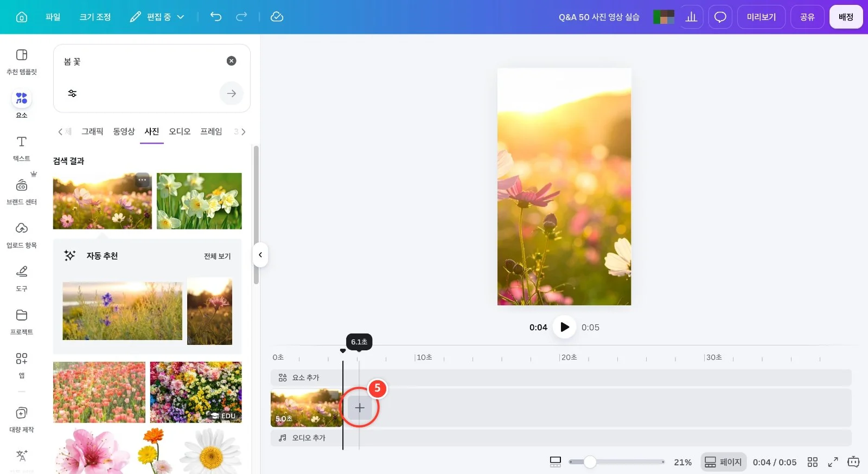Open the 앱 sidebar panel

(22, 365)
